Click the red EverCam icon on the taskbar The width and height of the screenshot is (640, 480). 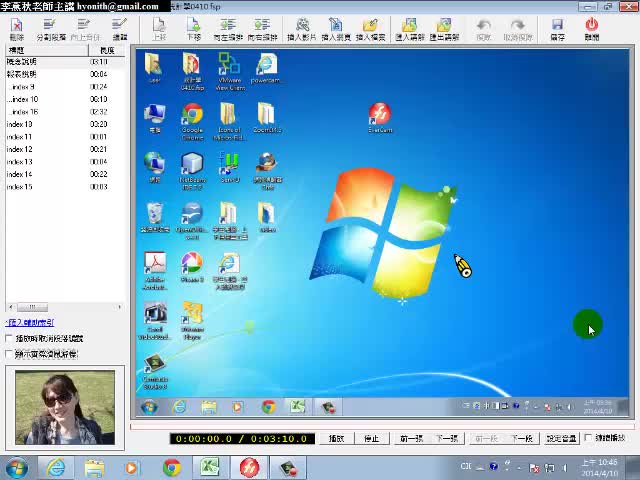pyautogui.click(x=249, y=468)
